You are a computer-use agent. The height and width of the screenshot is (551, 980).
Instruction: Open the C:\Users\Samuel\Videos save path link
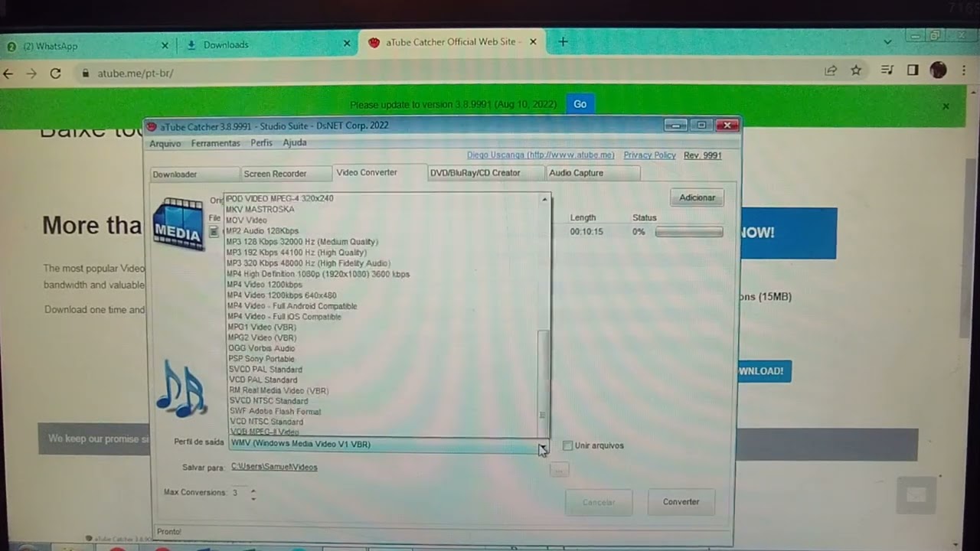274,467
